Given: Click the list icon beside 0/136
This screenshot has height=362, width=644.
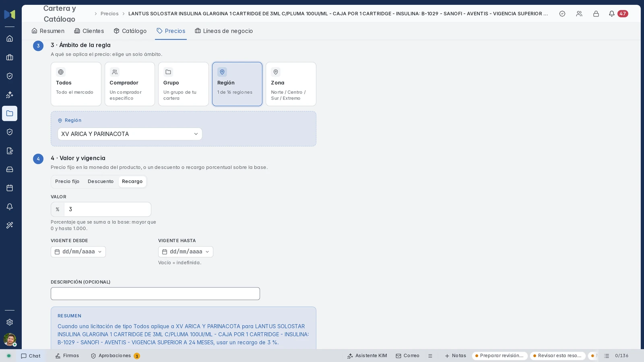Looking at the screenshot, I should 607,356.
